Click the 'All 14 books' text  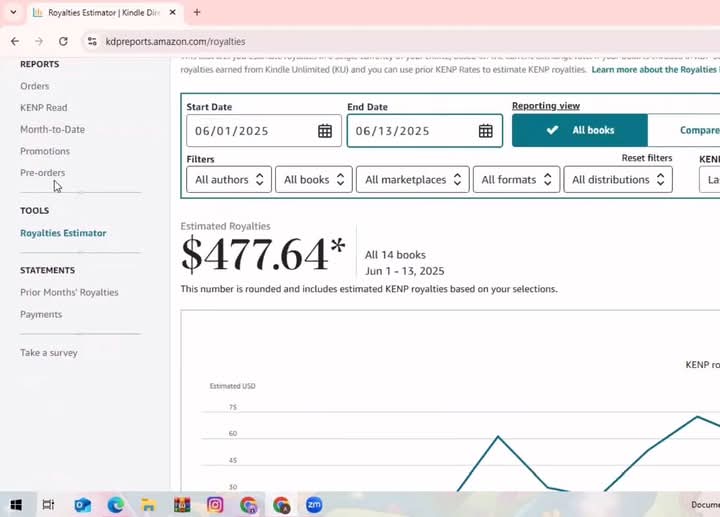click(x=395, y=255)
